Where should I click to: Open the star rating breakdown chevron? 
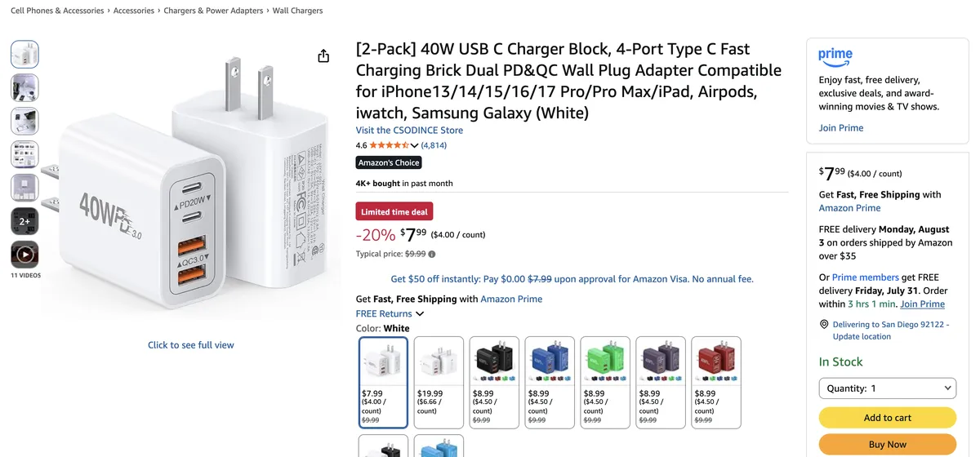414,145
